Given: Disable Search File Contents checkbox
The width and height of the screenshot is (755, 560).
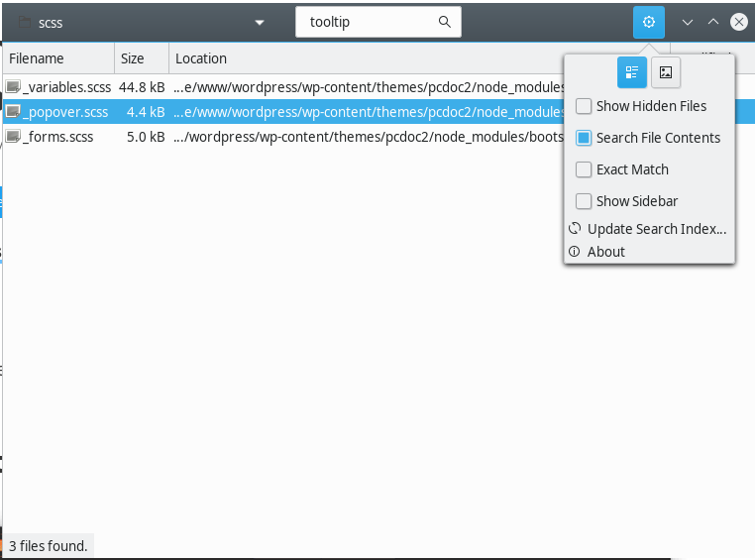Looking at the screenshot, I should tap(584, 138).
